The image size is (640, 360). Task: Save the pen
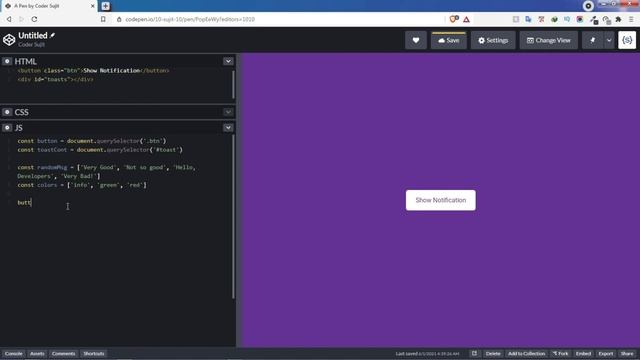[x=449, y=40]
